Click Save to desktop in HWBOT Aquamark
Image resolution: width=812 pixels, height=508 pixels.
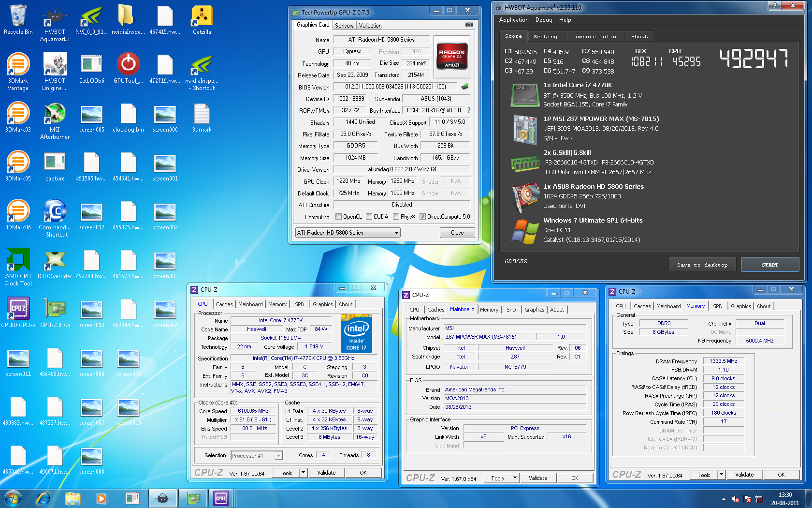[702, 265]
